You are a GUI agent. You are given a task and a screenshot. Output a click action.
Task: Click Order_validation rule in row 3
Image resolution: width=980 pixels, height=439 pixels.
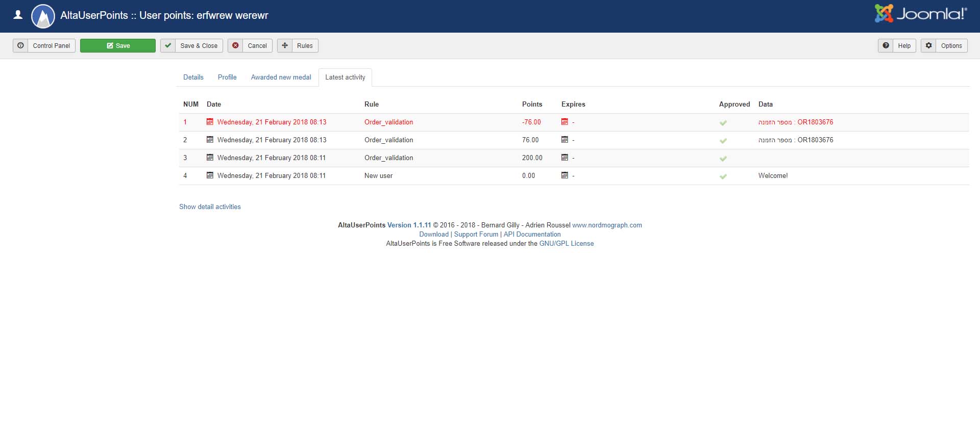389,158
